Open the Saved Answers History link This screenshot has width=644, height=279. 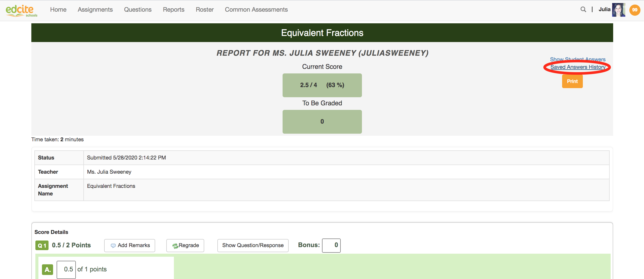click(x=578, y=67)
